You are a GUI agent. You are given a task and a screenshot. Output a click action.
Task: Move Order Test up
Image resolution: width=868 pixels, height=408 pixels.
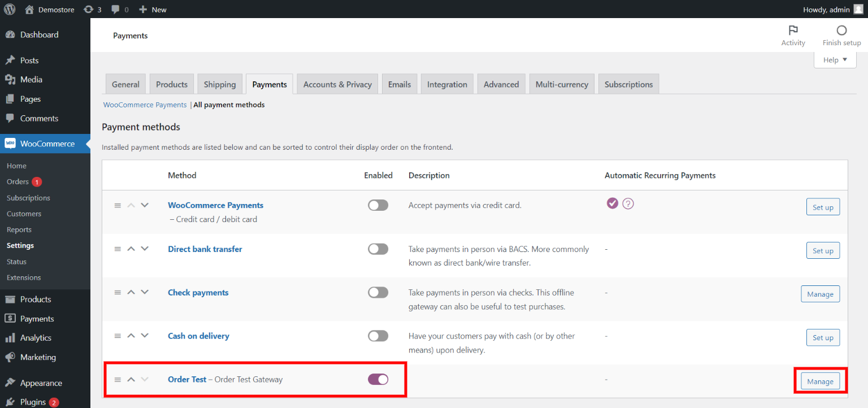(x=131, y=379)
